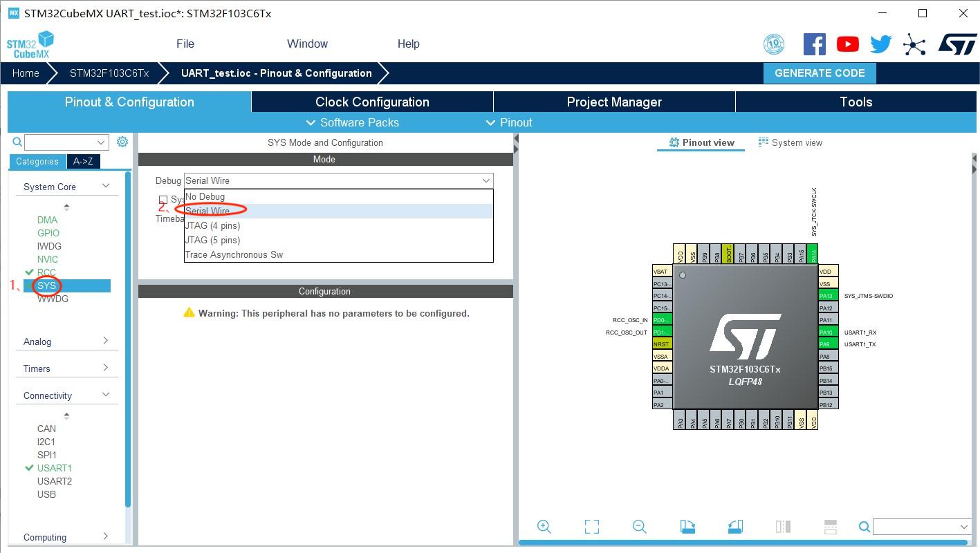Fit the chip to the window
Viewport: 980px width, 553px height.
point(592,527)
